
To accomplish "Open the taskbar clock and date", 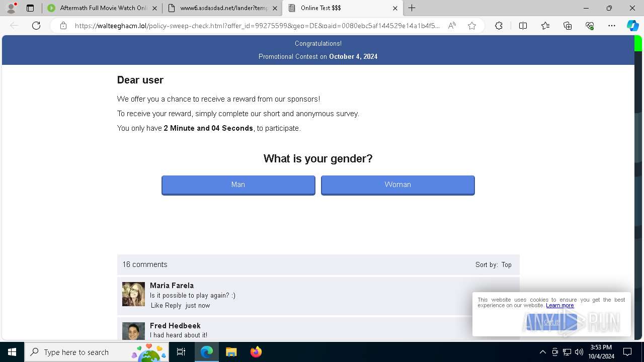I will click(601, 352).
